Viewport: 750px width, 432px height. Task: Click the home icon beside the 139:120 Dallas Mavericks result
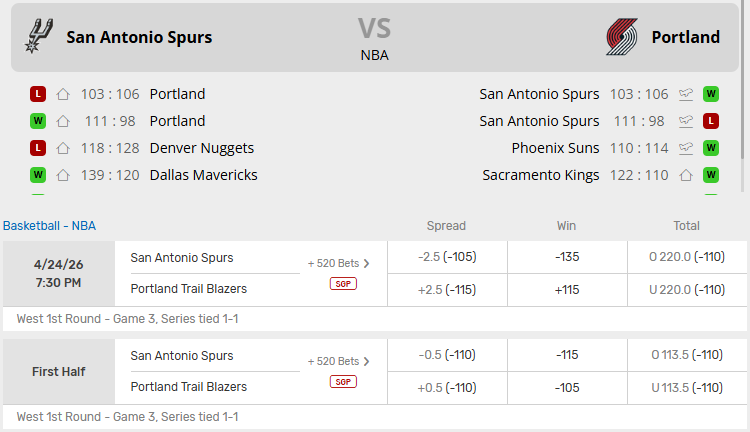63,175
